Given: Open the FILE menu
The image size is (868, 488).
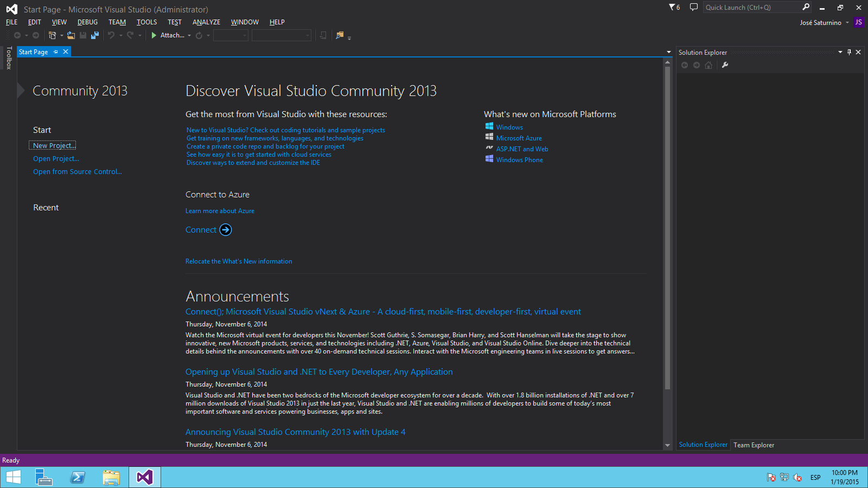Looking at the screenshot, I should pyautogui.click(x=11, y=22).
